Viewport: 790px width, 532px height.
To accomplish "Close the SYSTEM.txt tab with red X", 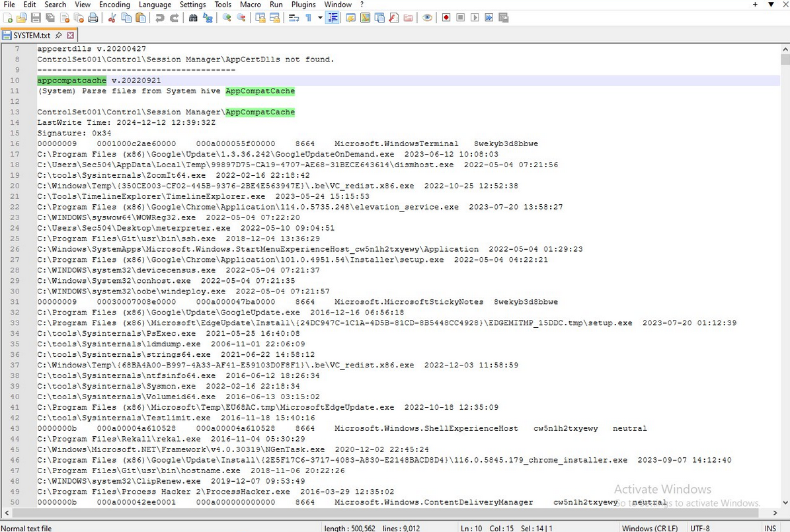I will (70, 35).
